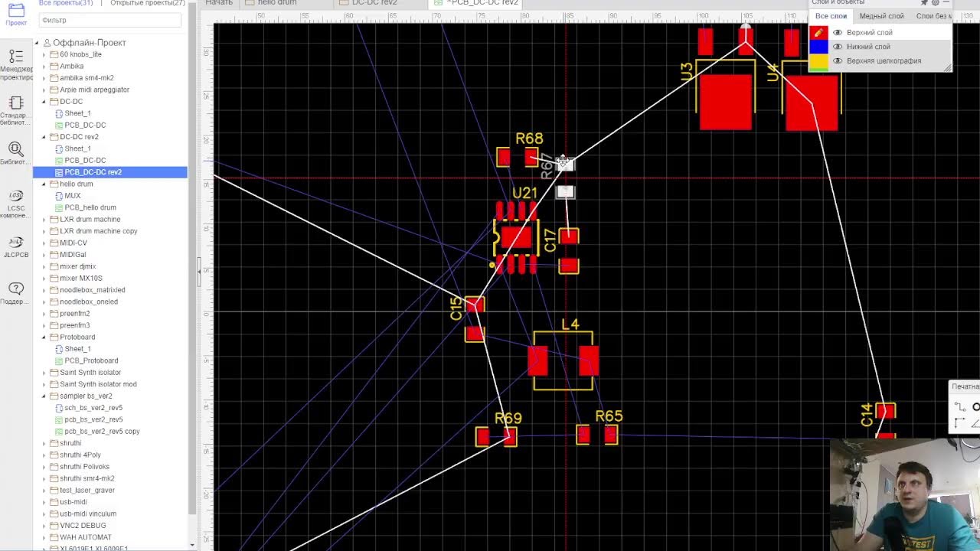Viewport: 980px width, 551px height.
Task: Click the pcb_bs_ver2_rev5 file icon
Action: tap(59, 419)
